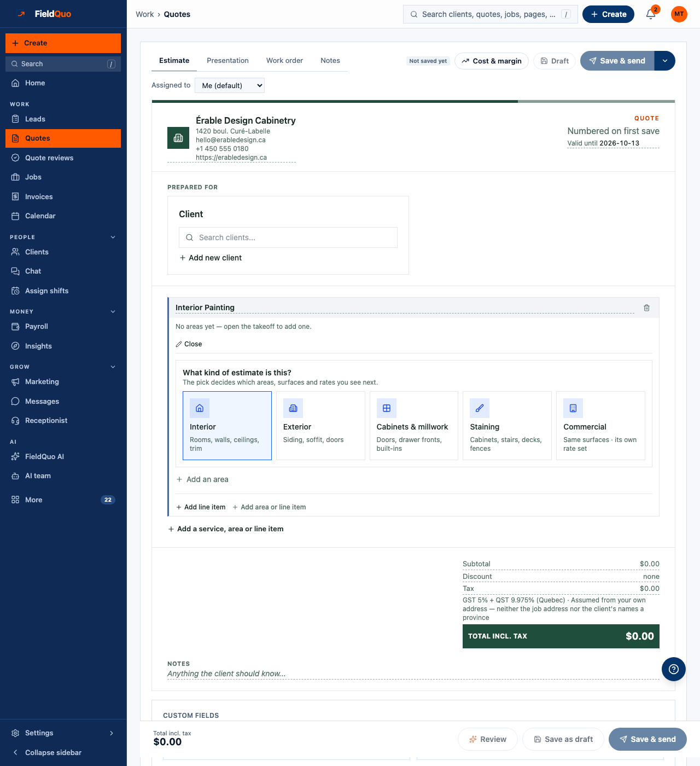Open the MT user avatar menu
Viewport: 700px width, 766px height.
point(679,14)
